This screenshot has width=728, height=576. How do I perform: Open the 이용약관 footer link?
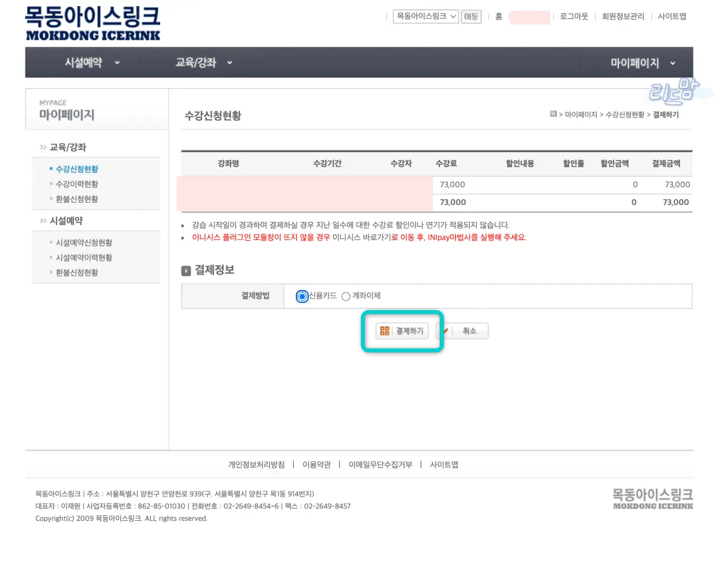pos(317,465)
